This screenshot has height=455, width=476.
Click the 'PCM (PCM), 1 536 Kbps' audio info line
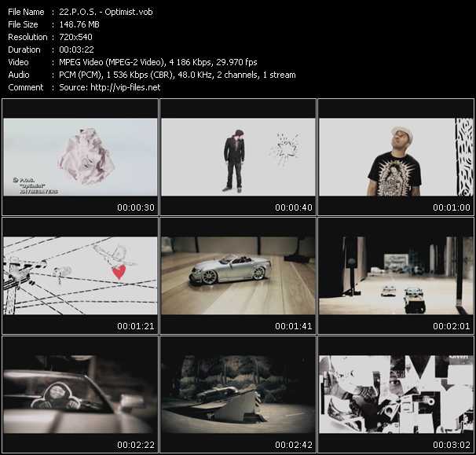(x=178, y=75)
